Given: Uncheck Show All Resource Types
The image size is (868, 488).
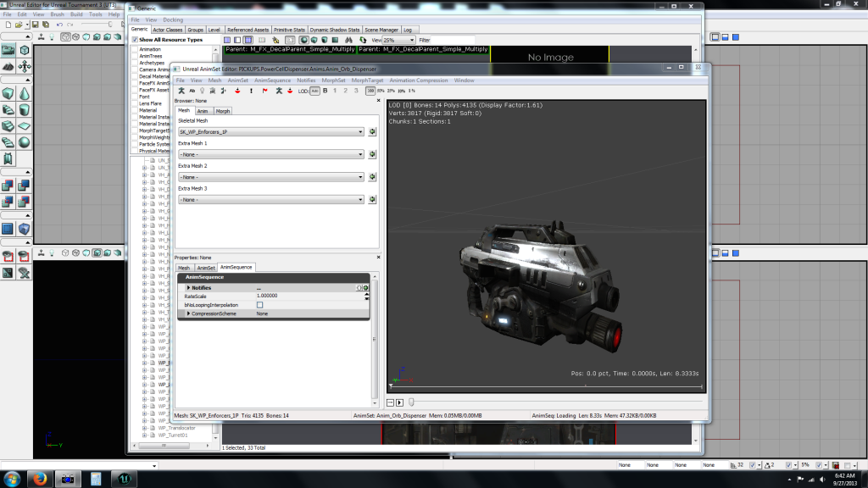Looking at the screenshot, I should (135, 40).
